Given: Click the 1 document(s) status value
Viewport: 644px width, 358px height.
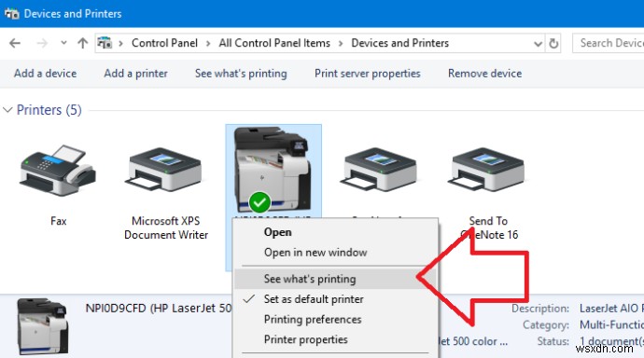Looking at the screenshot, I should click(611, 341).
